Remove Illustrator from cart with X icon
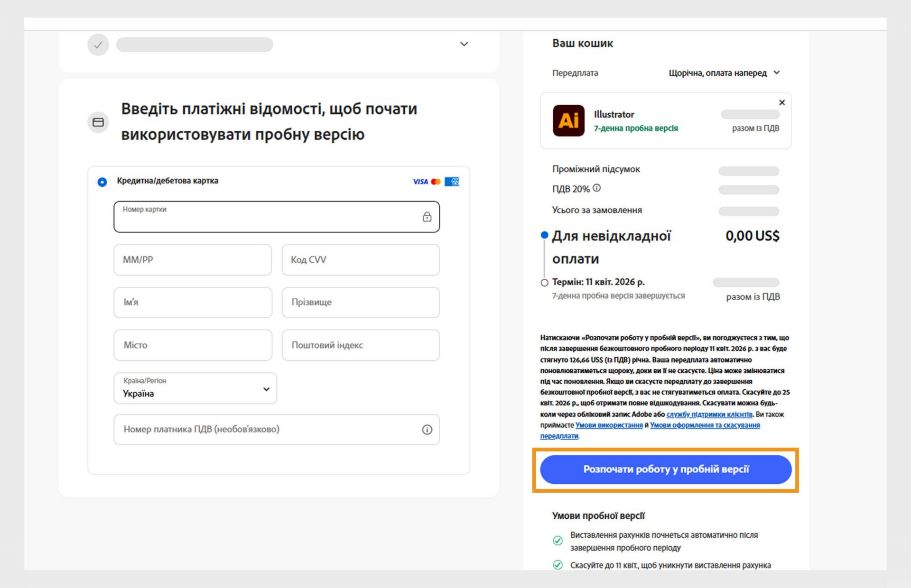 pos(782,102)
